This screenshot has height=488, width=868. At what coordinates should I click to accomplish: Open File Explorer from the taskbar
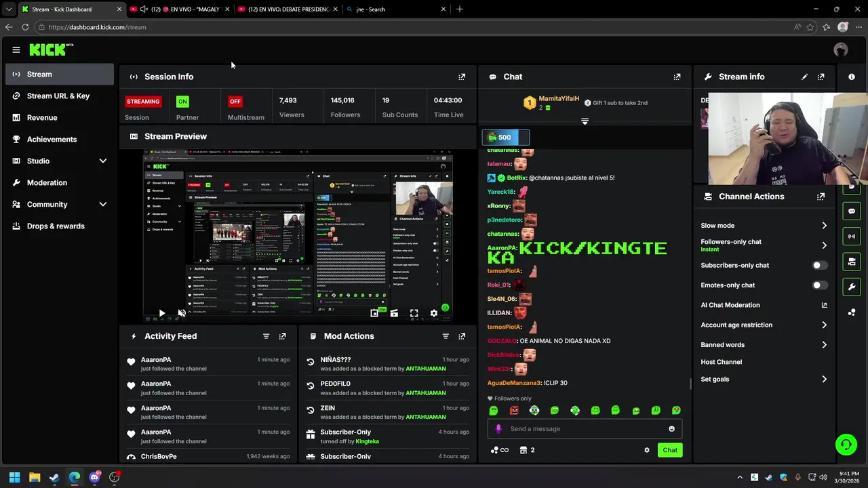point(35,477)
